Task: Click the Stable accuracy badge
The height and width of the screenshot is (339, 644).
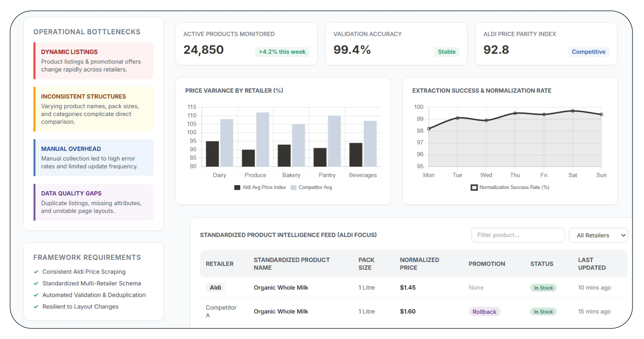Action: (x=447, y=52)
